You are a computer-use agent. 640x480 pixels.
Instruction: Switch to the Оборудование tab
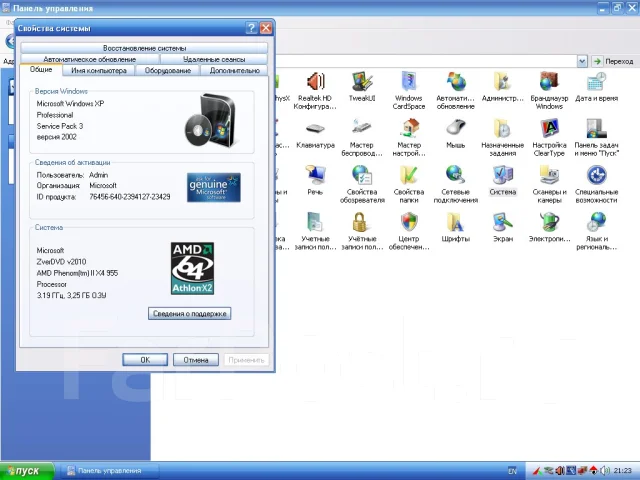[168, 70]
